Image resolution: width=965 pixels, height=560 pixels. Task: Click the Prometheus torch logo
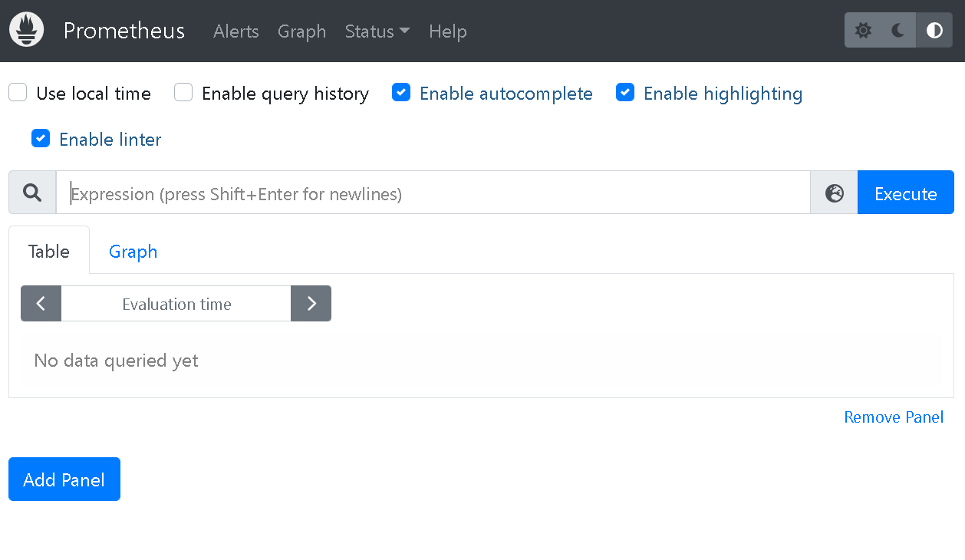pos(26,30)
